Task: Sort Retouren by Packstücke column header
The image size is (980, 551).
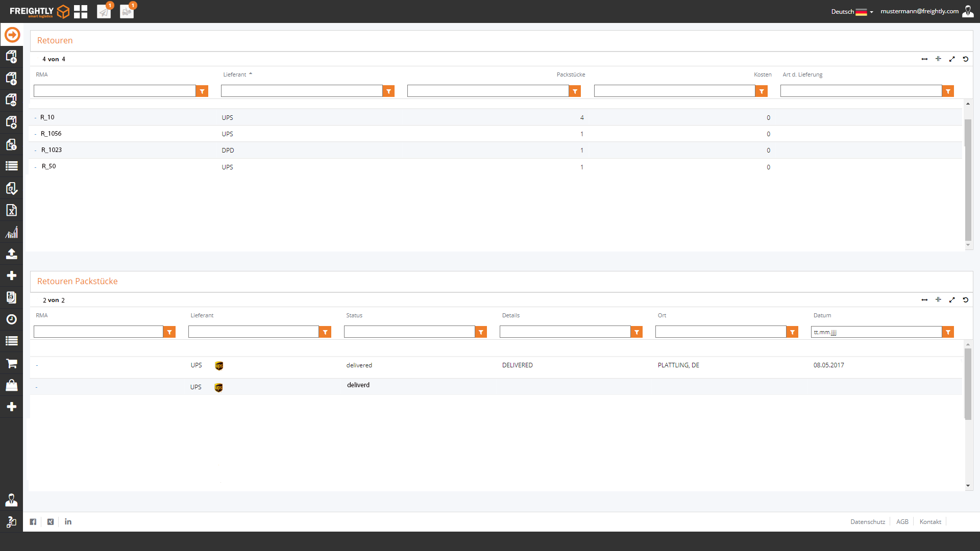Action: click(571, 74)
